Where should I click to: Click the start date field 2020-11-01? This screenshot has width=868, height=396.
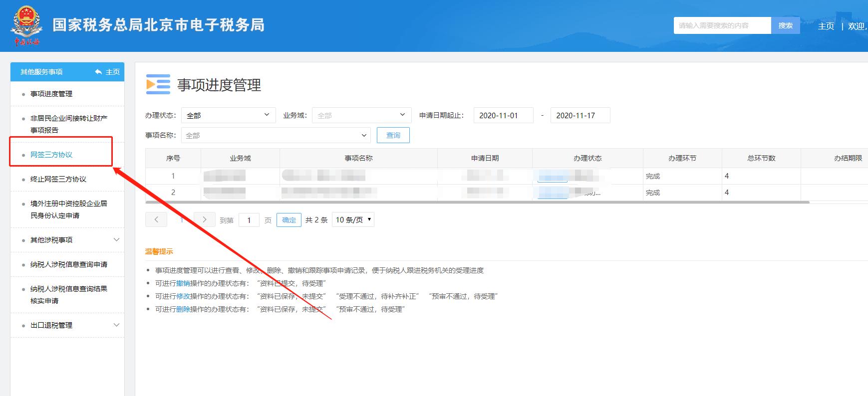pos(504,115)
